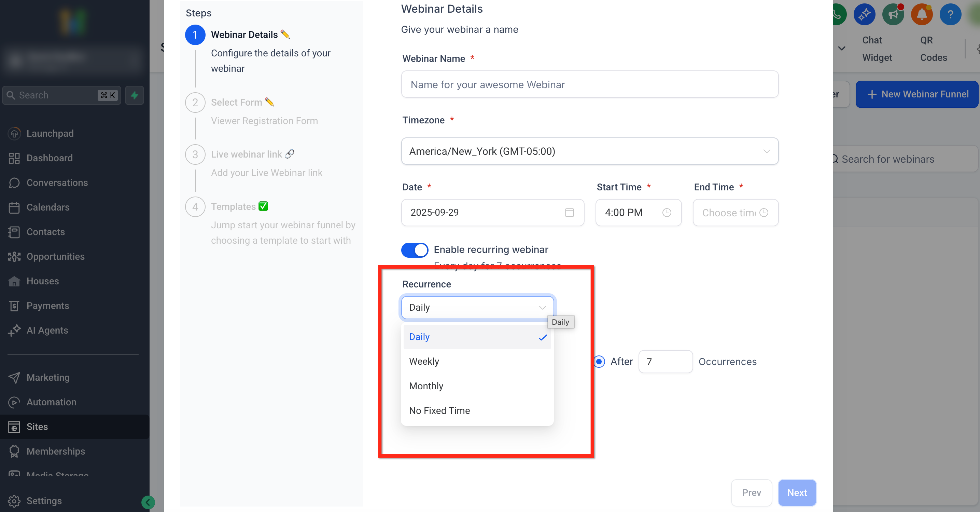The width and height of the screenshot is (980, 512).
Task: Click the calendar icon in Date field
Action: click(x=569, y=212)
